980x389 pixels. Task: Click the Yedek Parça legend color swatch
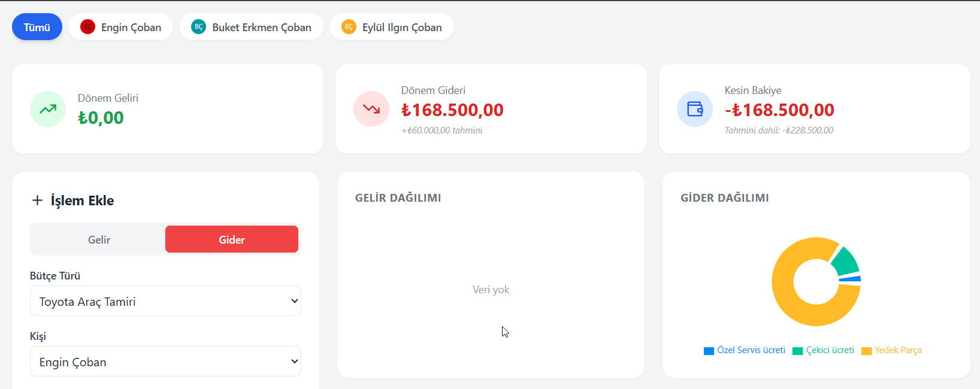(866, 351)
